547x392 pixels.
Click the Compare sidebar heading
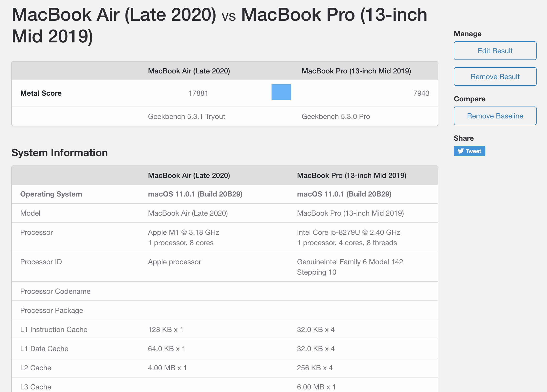[469, 99]
